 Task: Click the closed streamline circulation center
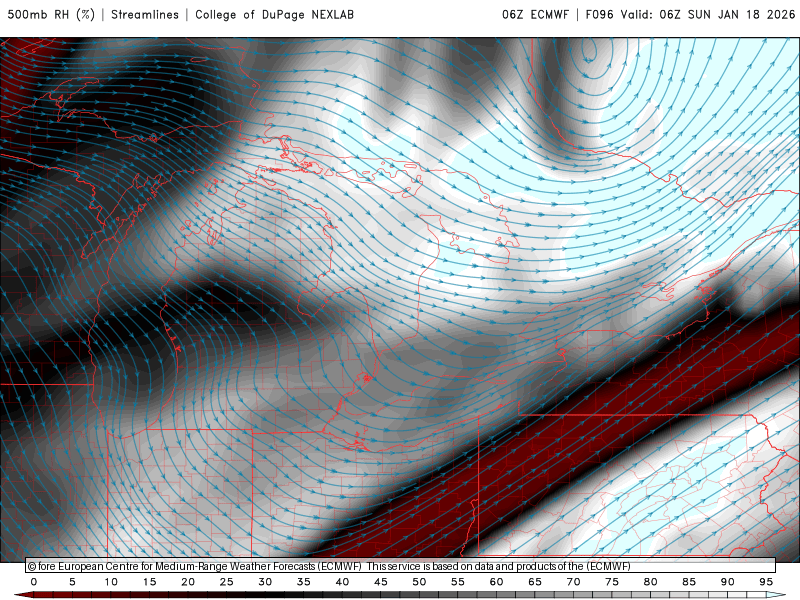[x=589, y=51]
